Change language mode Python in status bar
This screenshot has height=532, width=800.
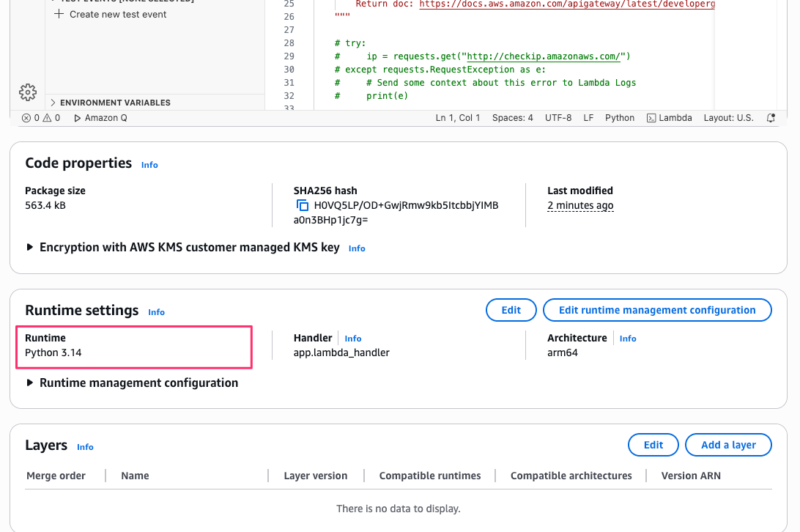point(619,118)
